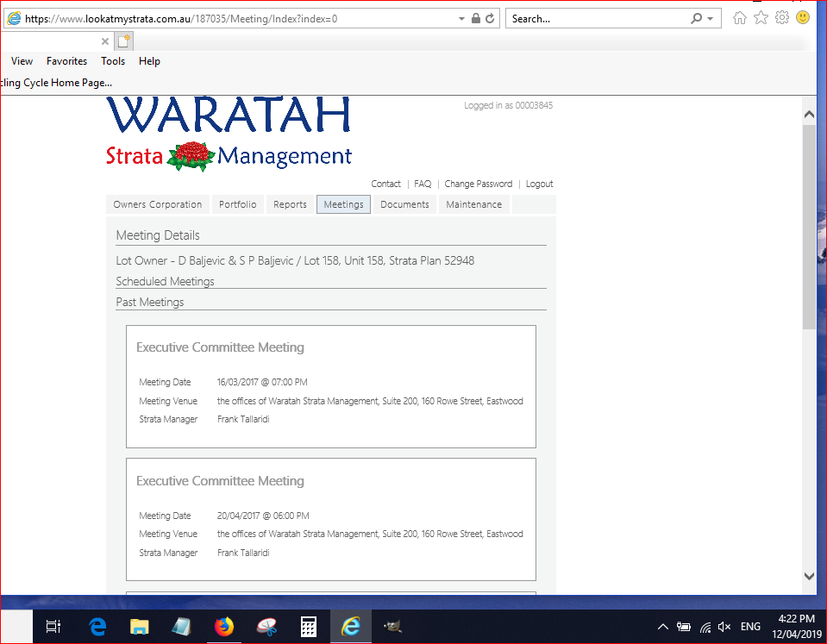
Task: Switch to the Portfolio tab
Action: tap(237, 204)
